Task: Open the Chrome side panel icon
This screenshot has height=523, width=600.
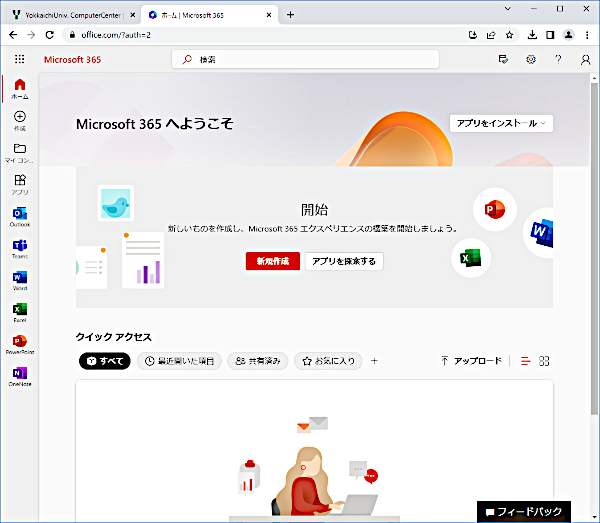Action: (550, 35)
